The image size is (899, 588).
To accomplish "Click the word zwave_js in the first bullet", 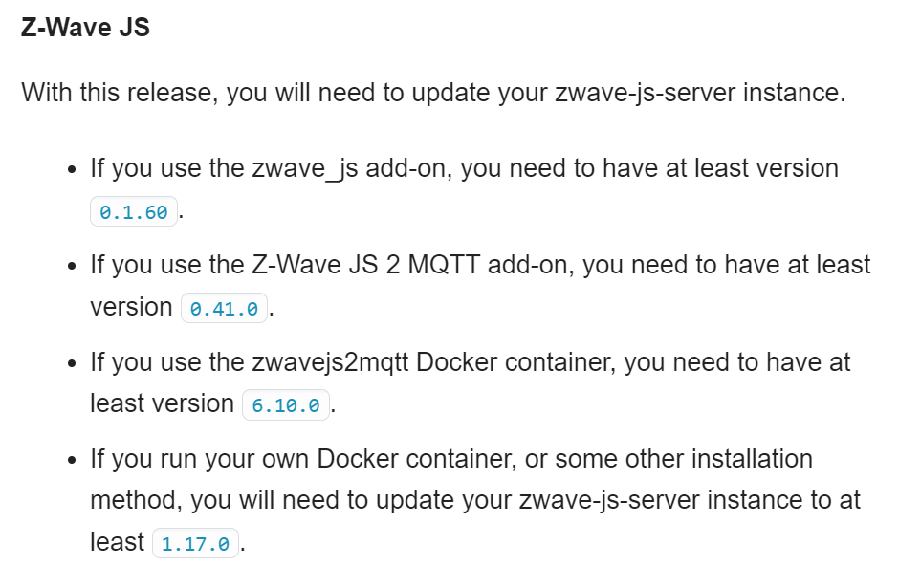I will pos(305,168).
